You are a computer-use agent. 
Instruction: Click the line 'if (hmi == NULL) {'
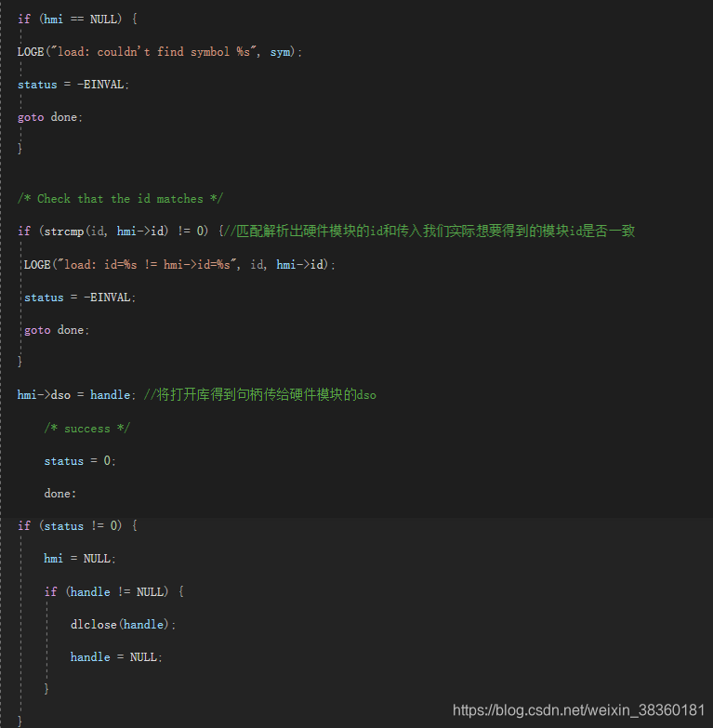click(77, 19)
